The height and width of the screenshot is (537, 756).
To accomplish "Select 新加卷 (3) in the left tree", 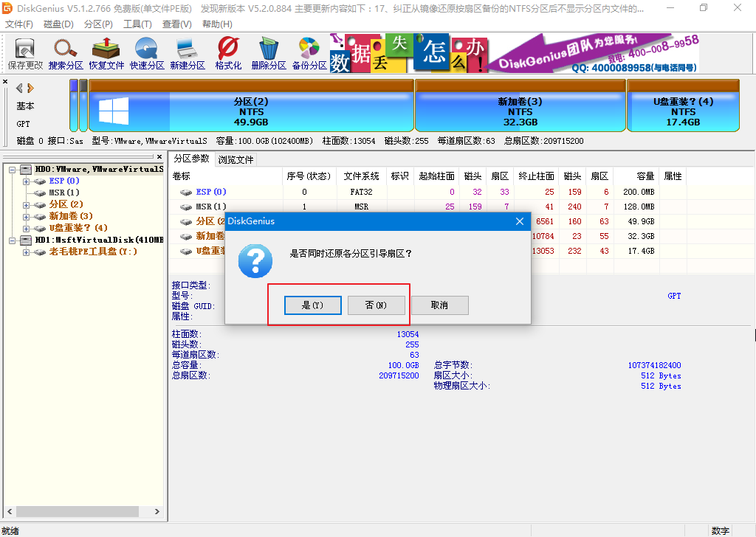I will click(71, 216).
